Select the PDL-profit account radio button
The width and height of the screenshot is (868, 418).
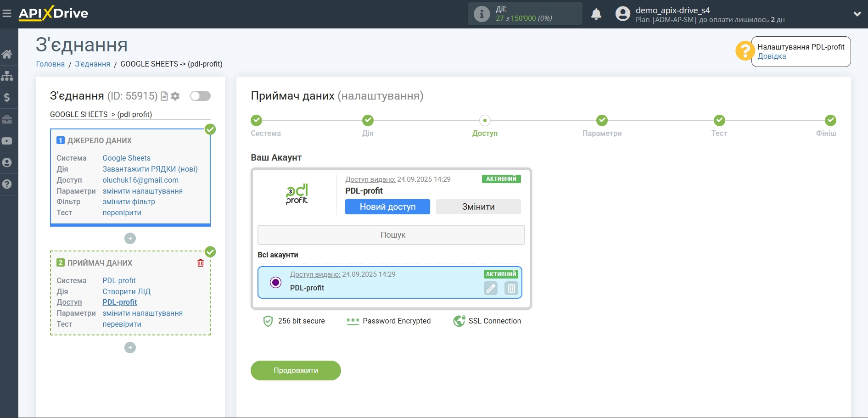coord(275,282)
